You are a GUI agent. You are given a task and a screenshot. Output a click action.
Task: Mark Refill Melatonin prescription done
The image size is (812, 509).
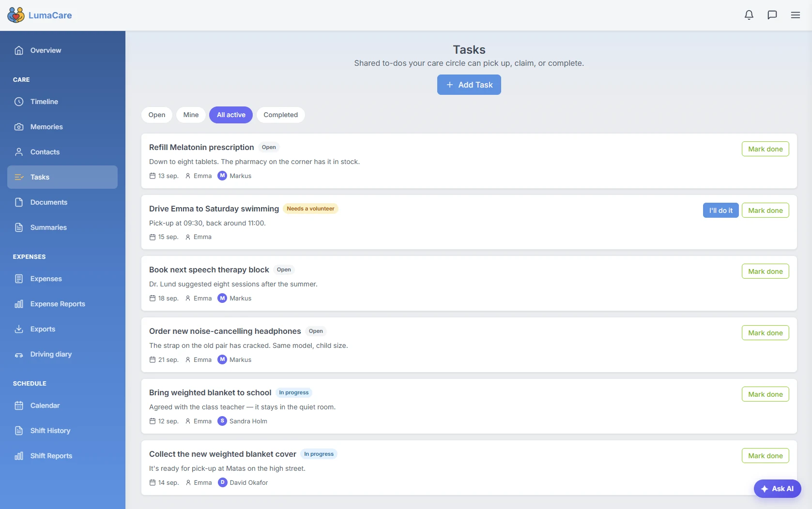(x=766, y=149)
